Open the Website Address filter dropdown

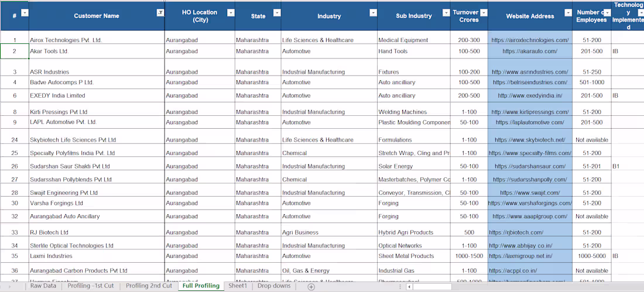point(568,13)
